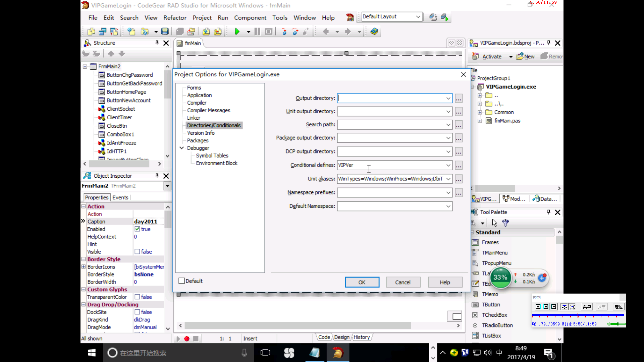Edit Conditional defines with ellipsis button
644x362 pixels.
(459, 166)
